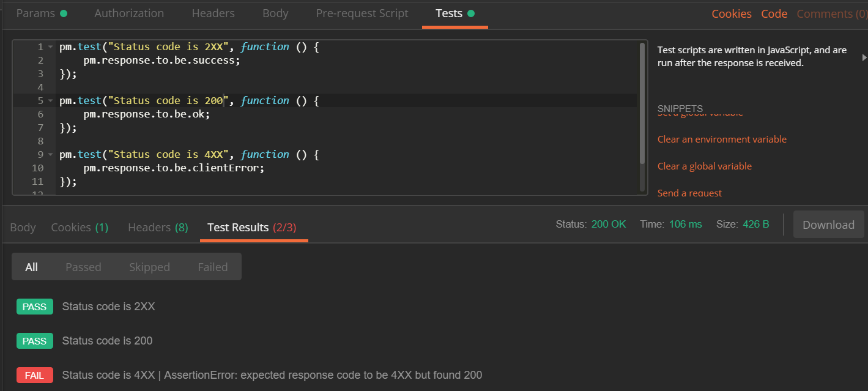Collapse the snippets sidebar arrow
This screenshot has width=868, height=391.
tap(864, 57)
